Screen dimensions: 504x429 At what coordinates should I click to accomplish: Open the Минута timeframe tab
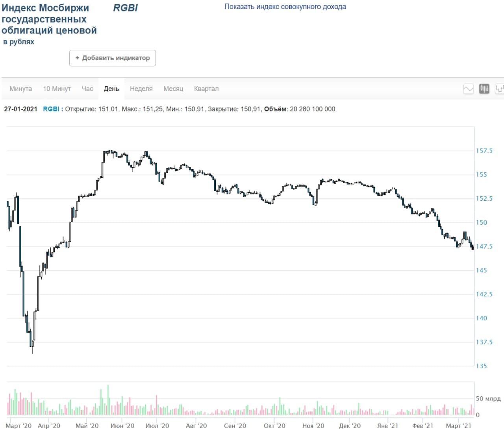click(20, 89)
